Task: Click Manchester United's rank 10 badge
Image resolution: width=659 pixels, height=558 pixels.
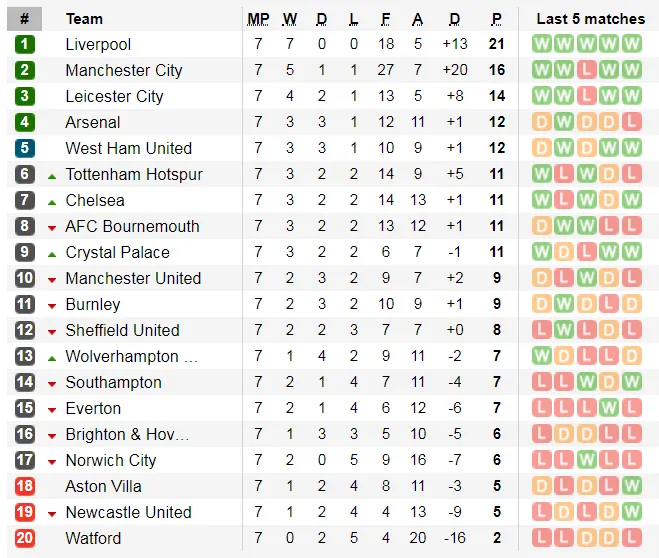Action: click(x=25, y=278)
